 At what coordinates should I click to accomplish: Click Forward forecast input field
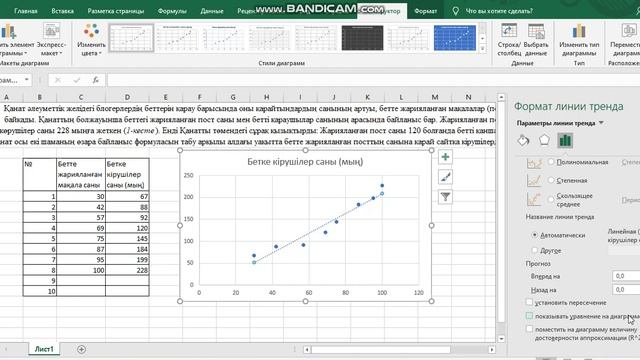click(x=626, y=276)
